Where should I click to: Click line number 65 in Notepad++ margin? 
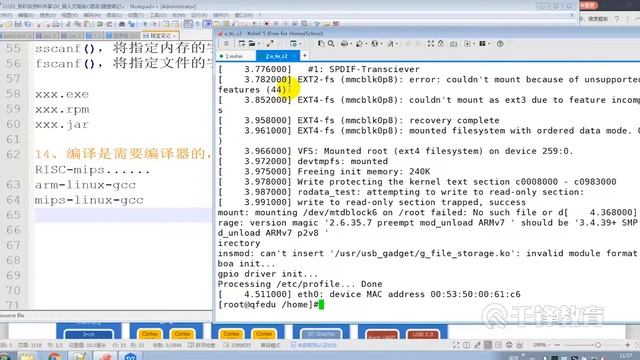[13, 215]
